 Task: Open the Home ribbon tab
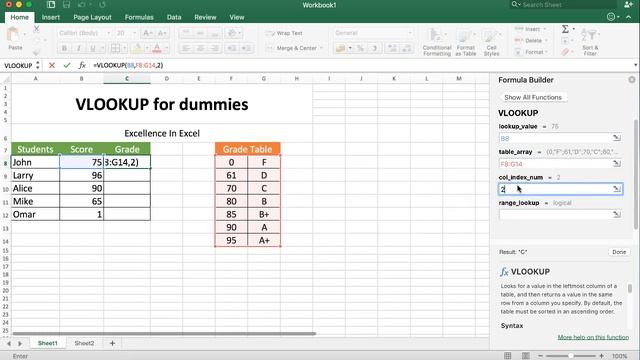[20, 17]
